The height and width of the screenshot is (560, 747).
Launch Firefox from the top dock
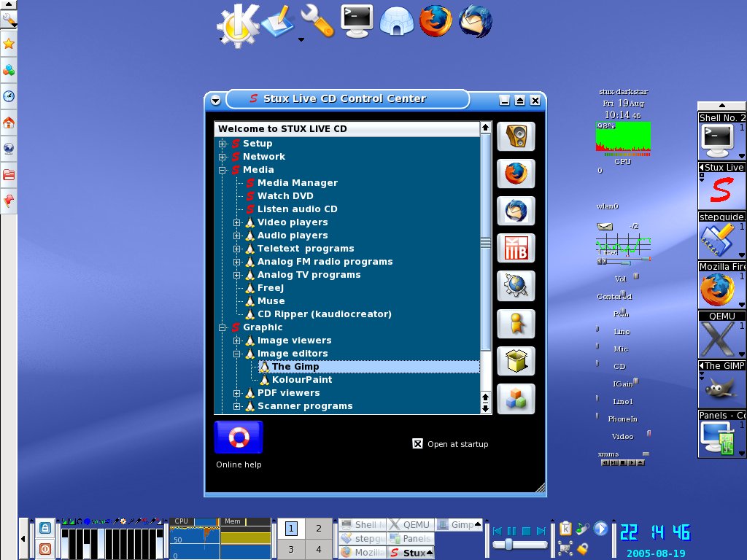(436, 21)
